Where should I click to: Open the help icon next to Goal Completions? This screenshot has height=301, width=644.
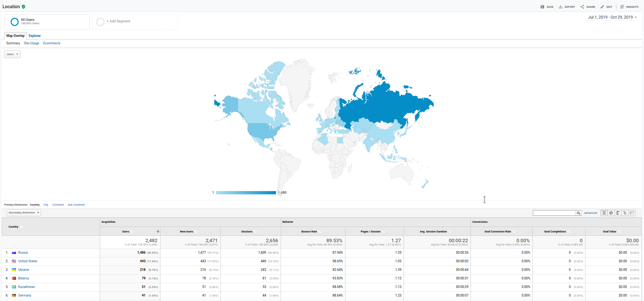(569, 231)
